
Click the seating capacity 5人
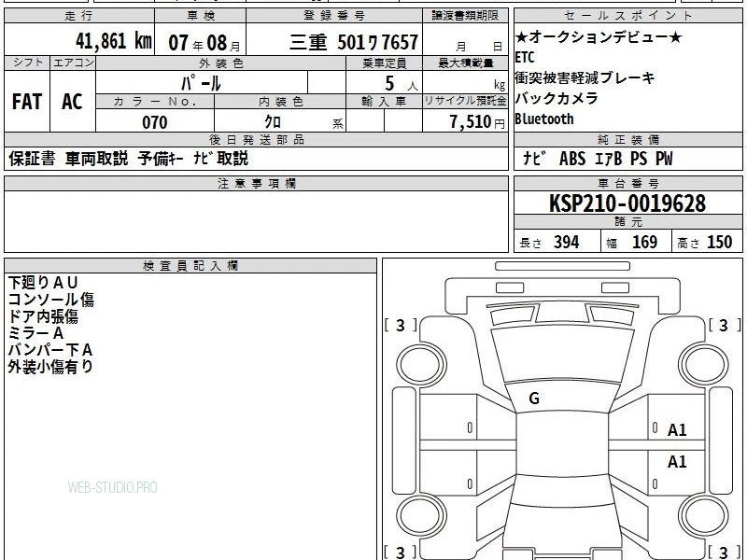401,84
